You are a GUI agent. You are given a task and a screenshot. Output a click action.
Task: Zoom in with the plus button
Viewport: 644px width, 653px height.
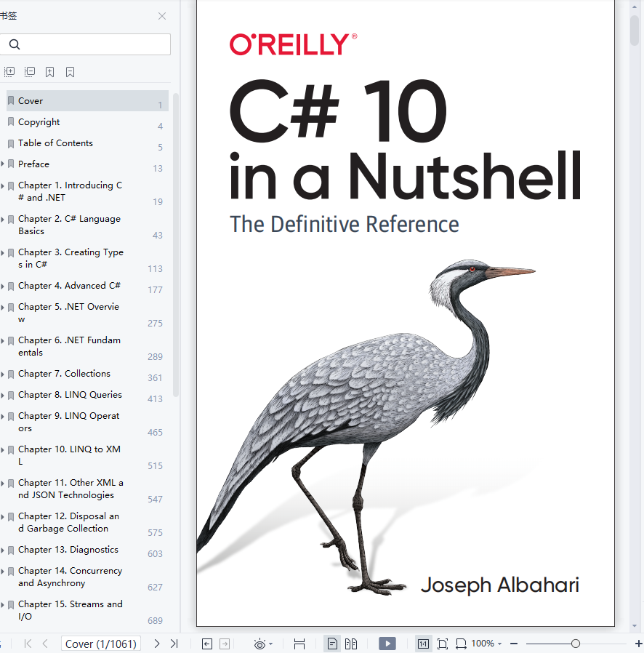click(639, 644)
